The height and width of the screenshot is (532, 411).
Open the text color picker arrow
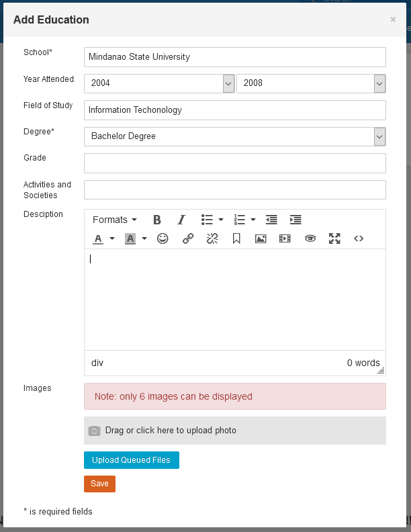(112, 238)
